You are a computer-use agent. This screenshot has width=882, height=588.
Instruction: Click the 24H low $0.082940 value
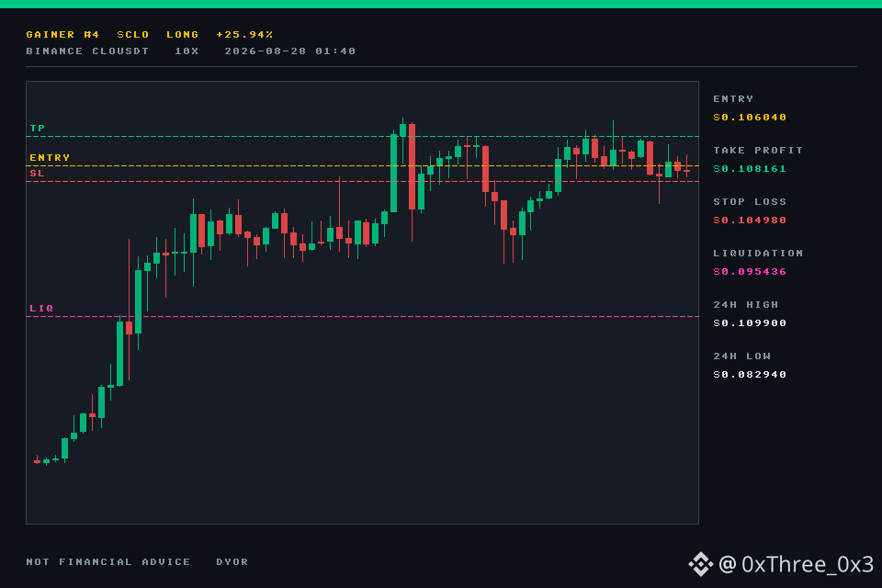tap(750, 375)
